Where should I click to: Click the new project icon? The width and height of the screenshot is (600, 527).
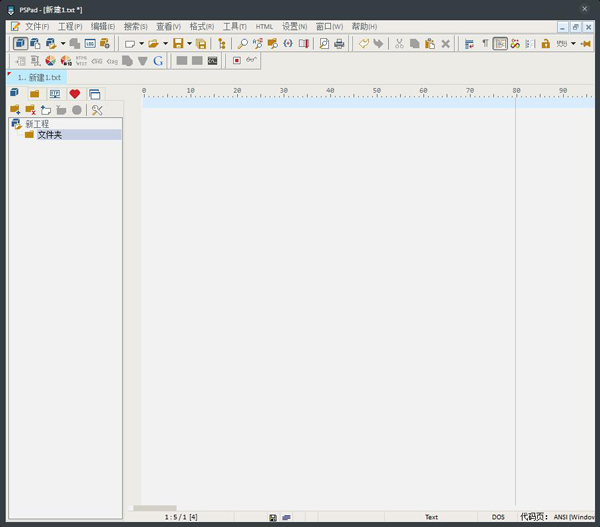point(35,43)
